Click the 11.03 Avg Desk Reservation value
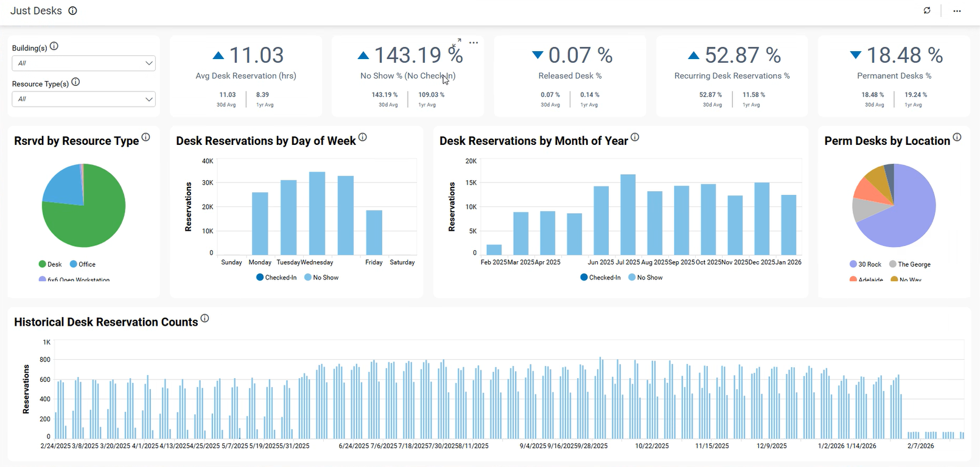 pos(256,55)
